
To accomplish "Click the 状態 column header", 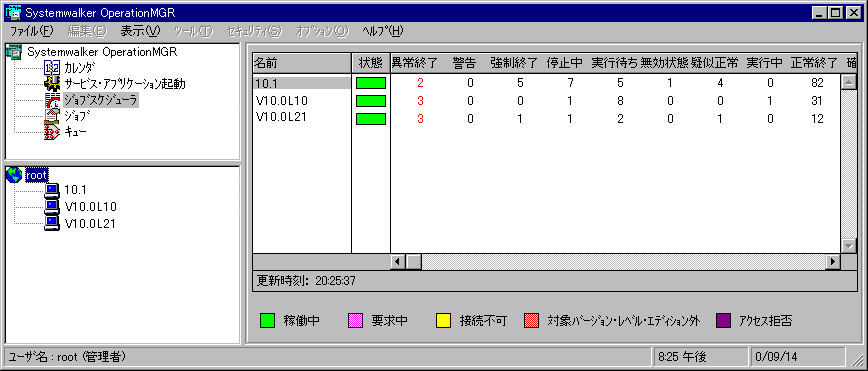I will coord(371,63).
